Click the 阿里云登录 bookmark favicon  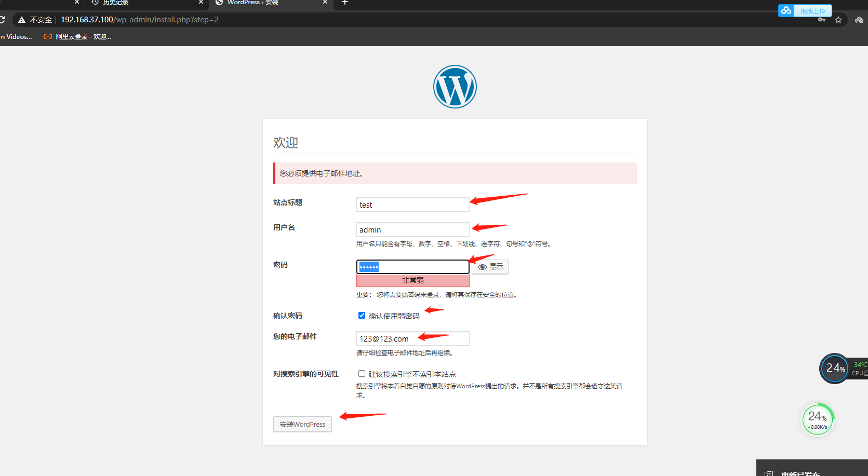pyautogui.click(x=48, y=36)
